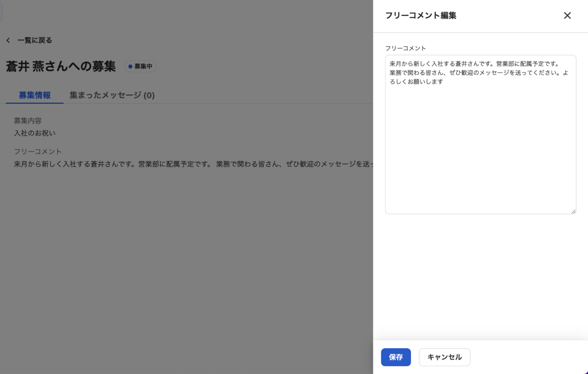Click the 募集内容 label
588x374 pixels.
pyautogui.click(x=28, y=121)
